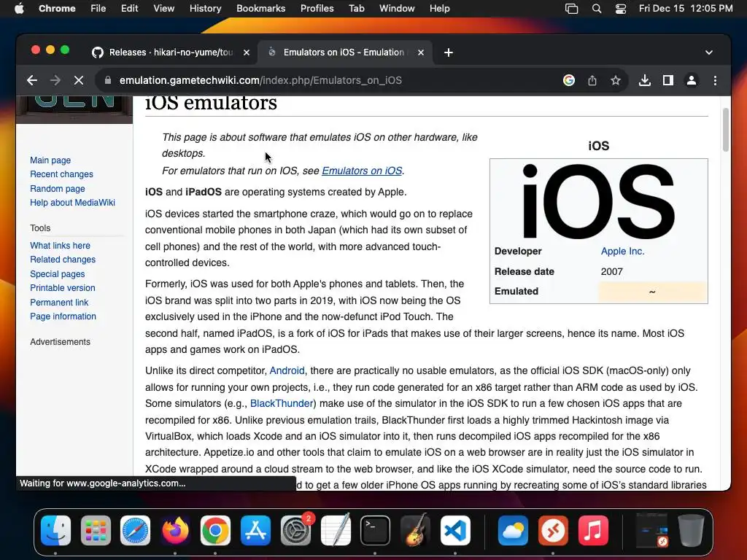Open the Page information link
Screen dimensions: 747x560
coord(63,316)
